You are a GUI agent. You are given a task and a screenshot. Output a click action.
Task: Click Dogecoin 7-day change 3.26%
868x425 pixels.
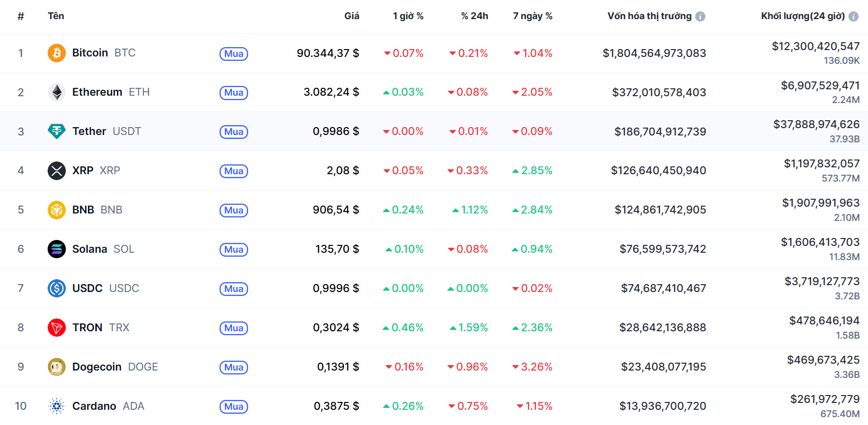[x=532, y=367]
